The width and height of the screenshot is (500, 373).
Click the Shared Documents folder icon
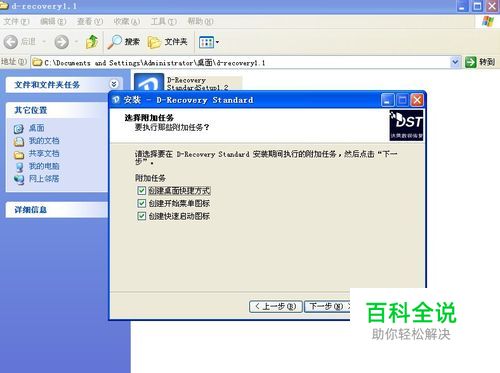pyautogui.click(x=19, y=155)
